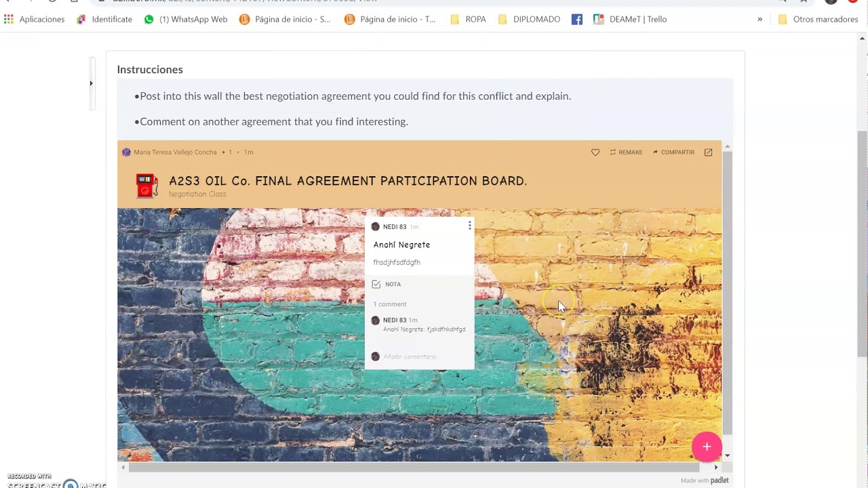
Task: Click the NOTA checkbox button
Action: pyautogui.click(x=387, y=284)
